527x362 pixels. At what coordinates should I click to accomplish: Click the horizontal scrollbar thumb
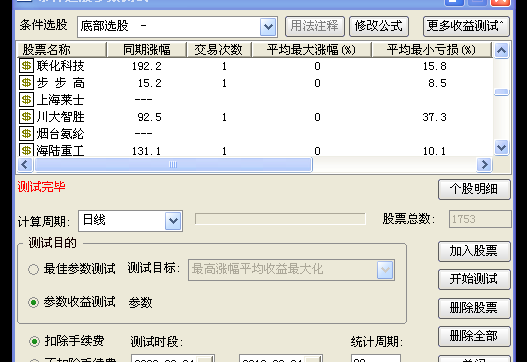pyautogui.click(x=173, y=165)
